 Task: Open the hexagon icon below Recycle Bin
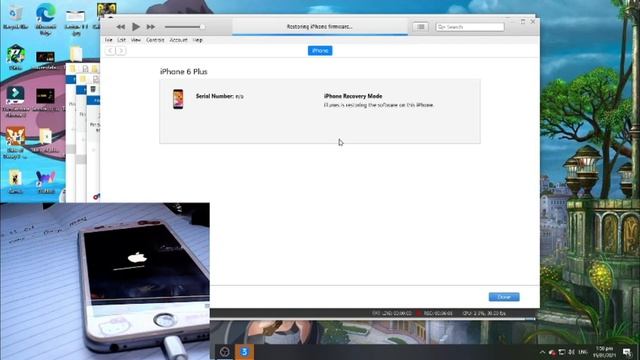coord(16,57)
